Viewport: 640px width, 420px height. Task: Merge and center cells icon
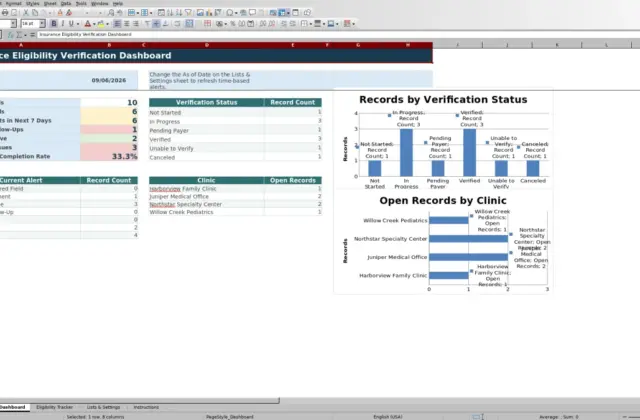point(189,24)
